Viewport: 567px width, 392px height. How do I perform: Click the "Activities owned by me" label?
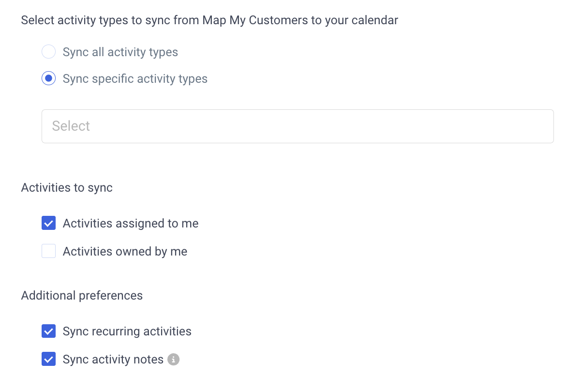click(x=125, y=251)
